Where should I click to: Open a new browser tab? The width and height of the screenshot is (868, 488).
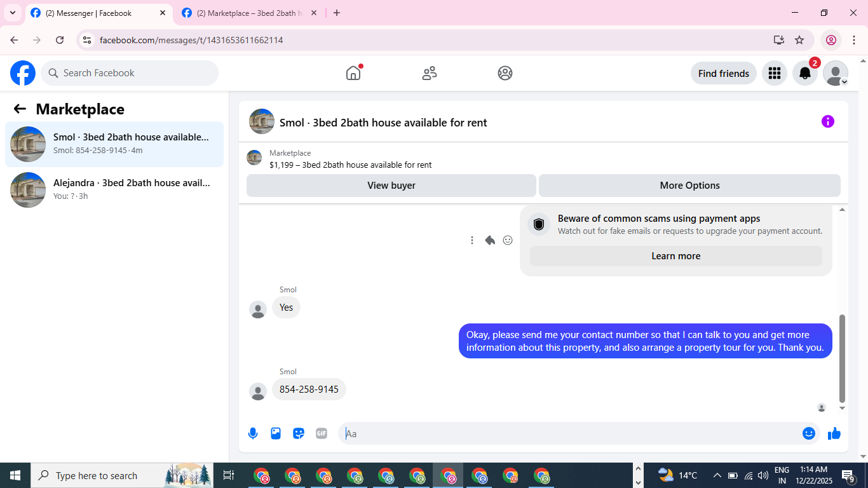(337, 13)
